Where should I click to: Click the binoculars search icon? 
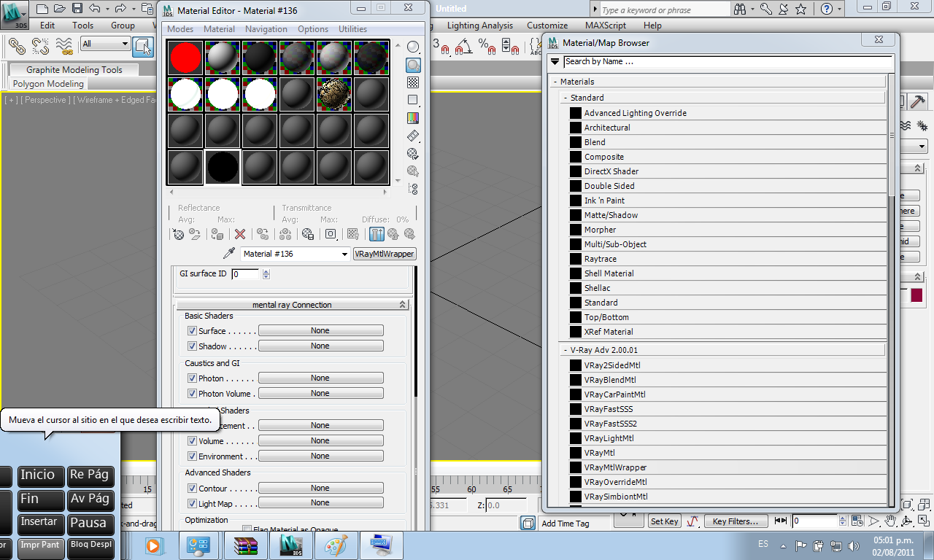(x=741, y=9)
